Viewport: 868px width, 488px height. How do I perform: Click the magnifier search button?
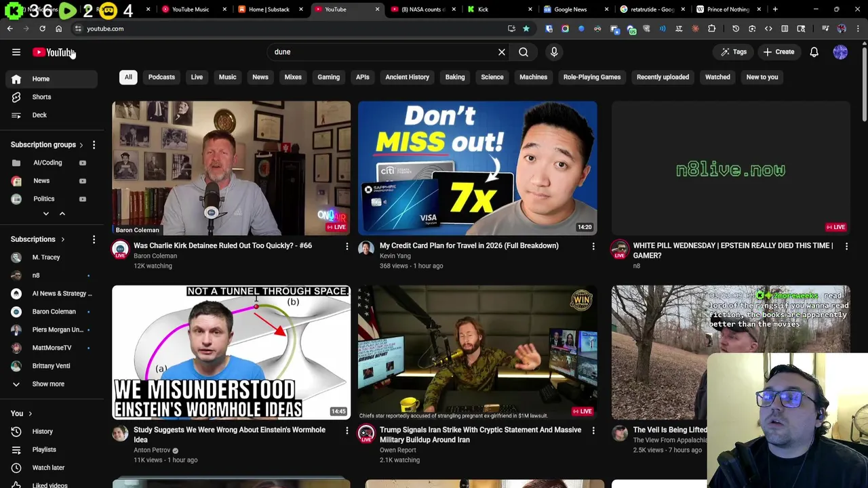point(524,52)
